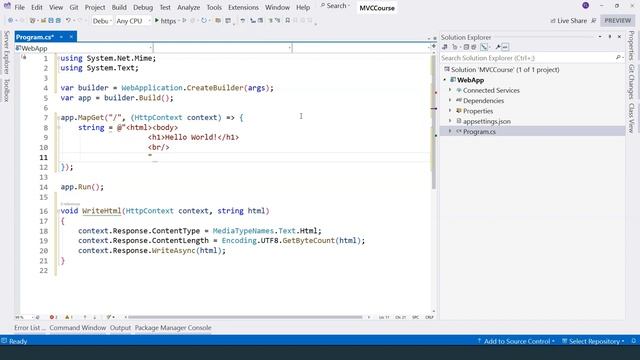Click Preview Selected Items icon in Solution Explorer
640x360 pixels.
(x=505, y=47)
